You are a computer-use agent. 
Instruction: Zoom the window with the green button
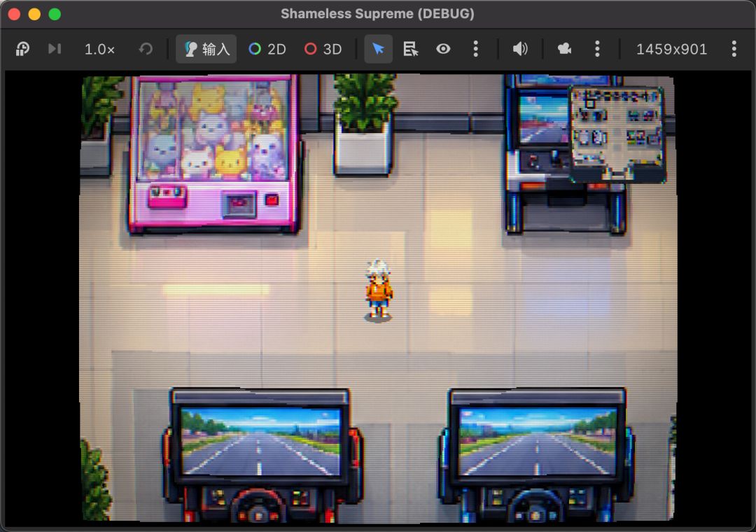[x=55, y=14]
